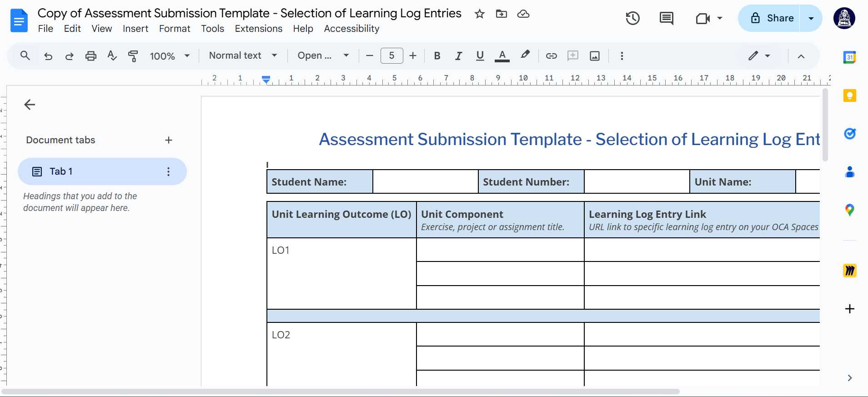Open Normal text style dropdown
Viewport: 868px width, 397px height.
[x=243, y=55]
